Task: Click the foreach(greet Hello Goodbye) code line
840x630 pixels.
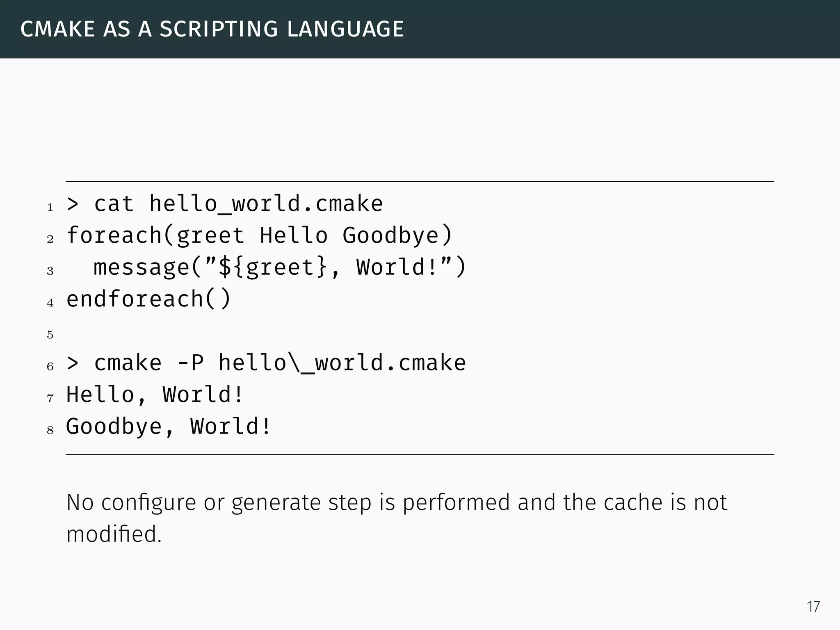Action: click(x=259, y=235)
